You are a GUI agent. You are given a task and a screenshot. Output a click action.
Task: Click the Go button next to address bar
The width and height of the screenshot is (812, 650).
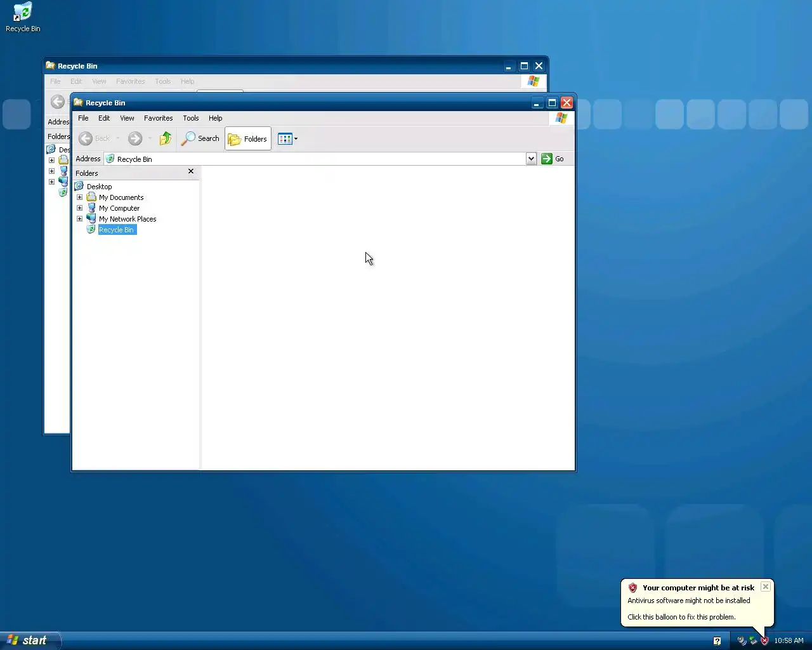[553, 159]
